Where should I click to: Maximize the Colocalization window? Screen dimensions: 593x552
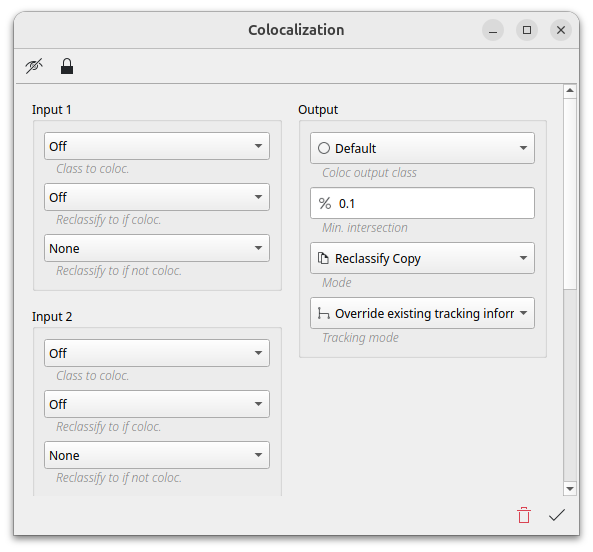(527, 30)
